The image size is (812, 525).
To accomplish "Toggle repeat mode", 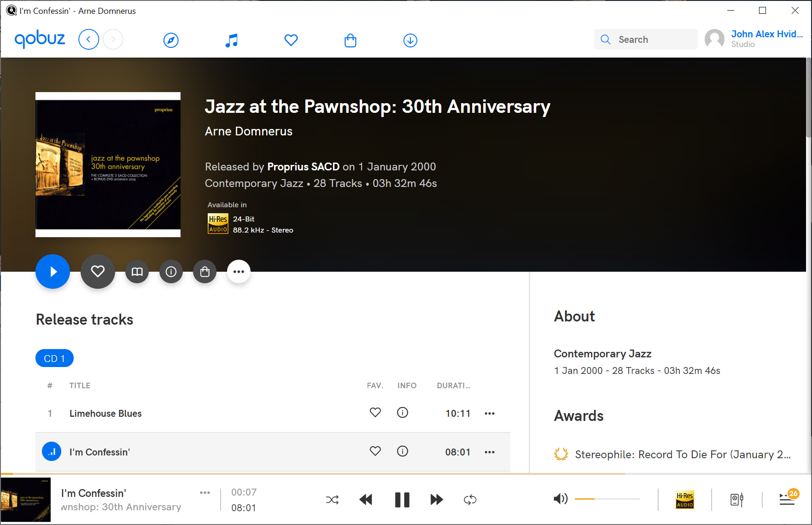I will point(470,500).
